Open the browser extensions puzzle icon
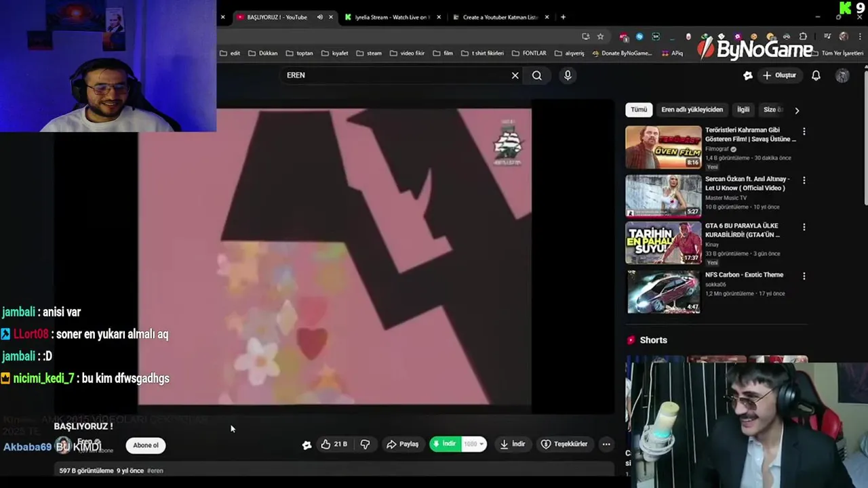Viewport: 868px width, 488px height. click(x=803, y=37)
